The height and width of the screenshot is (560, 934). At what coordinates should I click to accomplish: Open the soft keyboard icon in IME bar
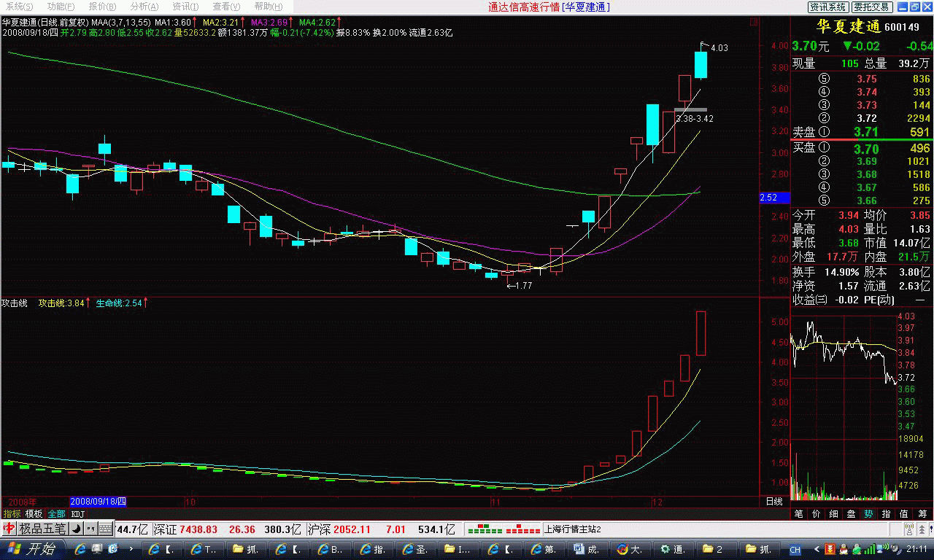pyautogui.click(x=106, y=529)
